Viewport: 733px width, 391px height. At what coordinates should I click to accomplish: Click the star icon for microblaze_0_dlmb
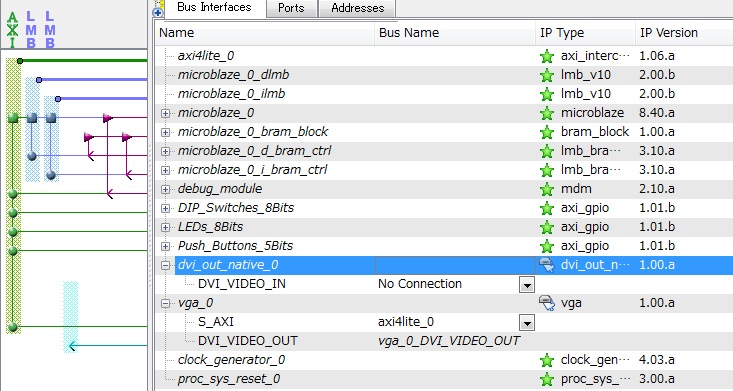[546, 75]
